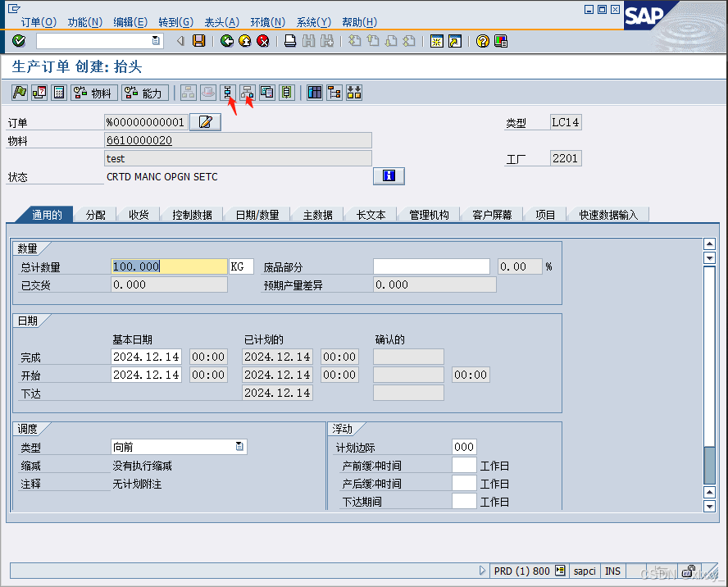Click the scrollbar top up arrow
This screenshot has height=587, width=728.
[x=709, y=243]
